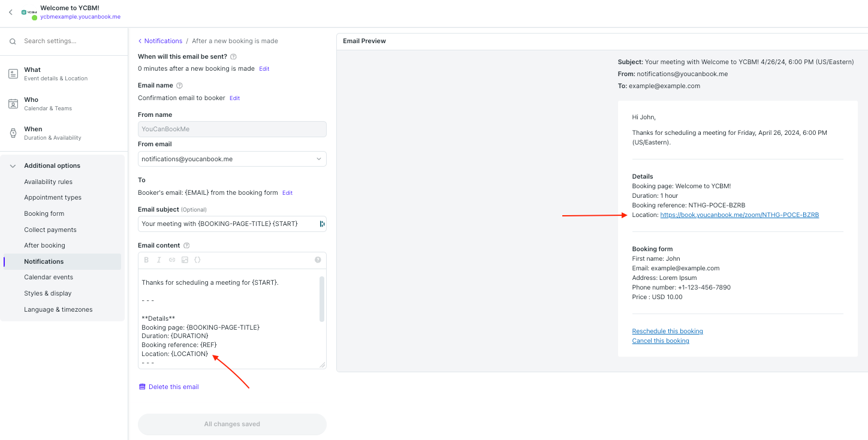Click Delete this email link
This screenshot has width=868, height=440.
pyautogui.click(x=174, y=387)
